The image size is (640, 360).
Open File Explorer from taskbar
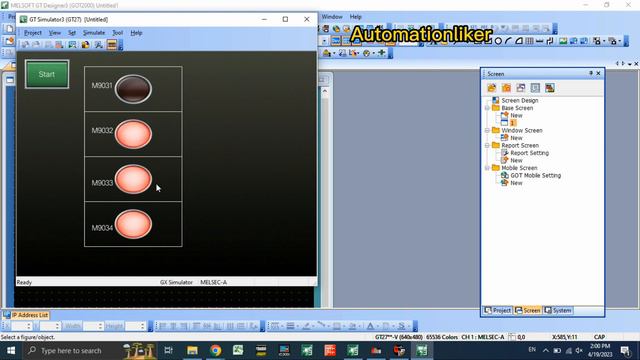point(192,350)
